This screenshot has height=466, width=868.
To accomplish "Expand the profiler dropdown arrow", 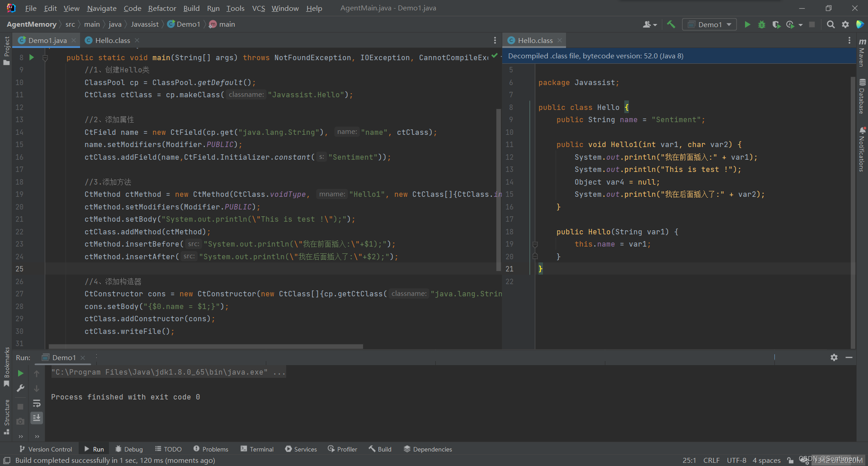I will (801, 25).
